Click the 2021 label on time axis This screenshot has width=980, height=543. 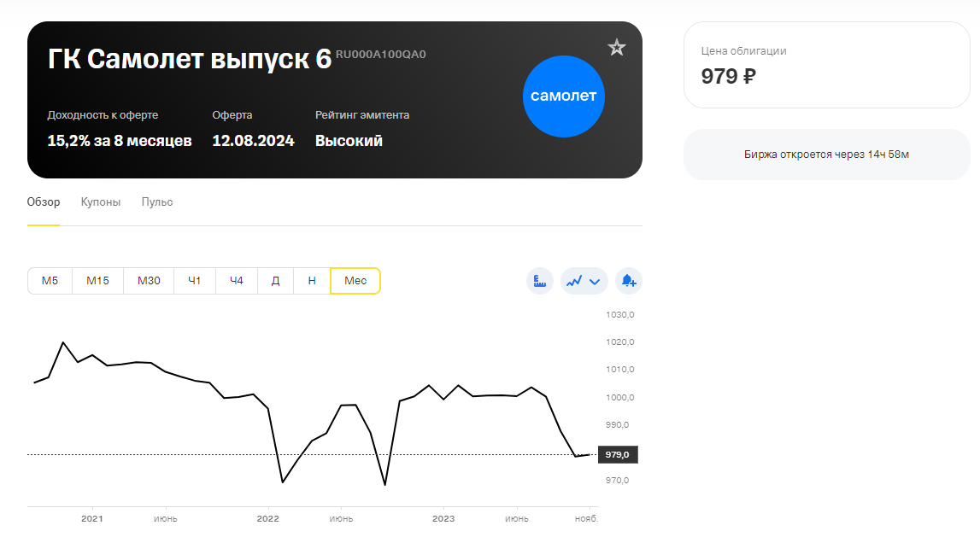[92, 518]
